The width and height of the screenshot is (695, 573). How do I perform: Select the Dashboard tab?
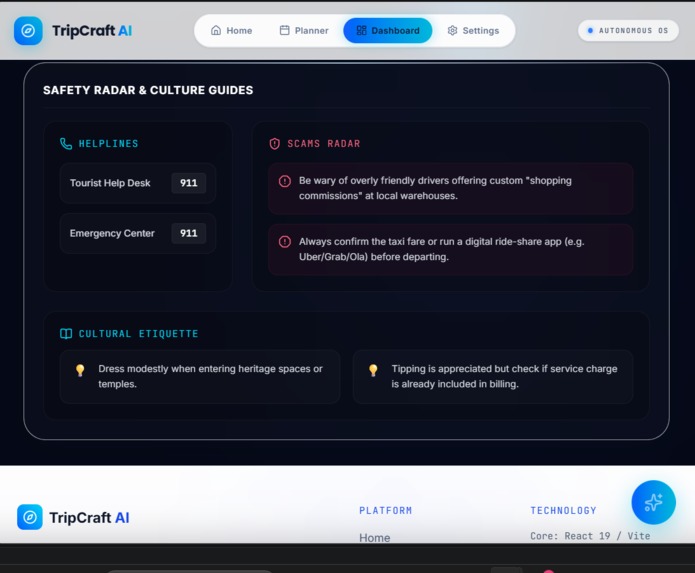click(388, 31)
